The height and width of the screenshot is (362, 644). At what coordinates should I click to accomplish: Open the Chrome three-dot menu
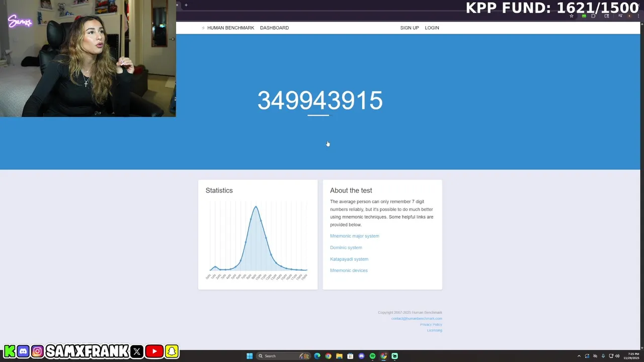pyautogui.click(x=638, y=16)
